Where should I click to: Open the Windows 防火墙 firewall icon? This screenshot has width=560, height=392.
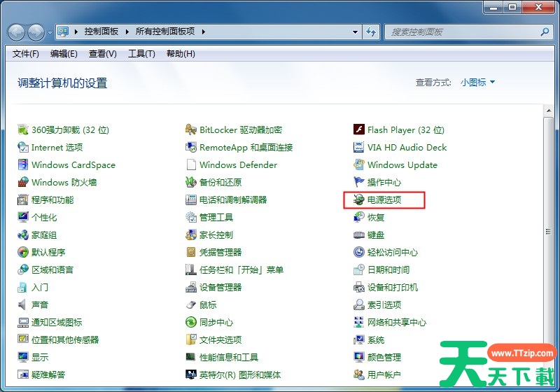[23, 182]
